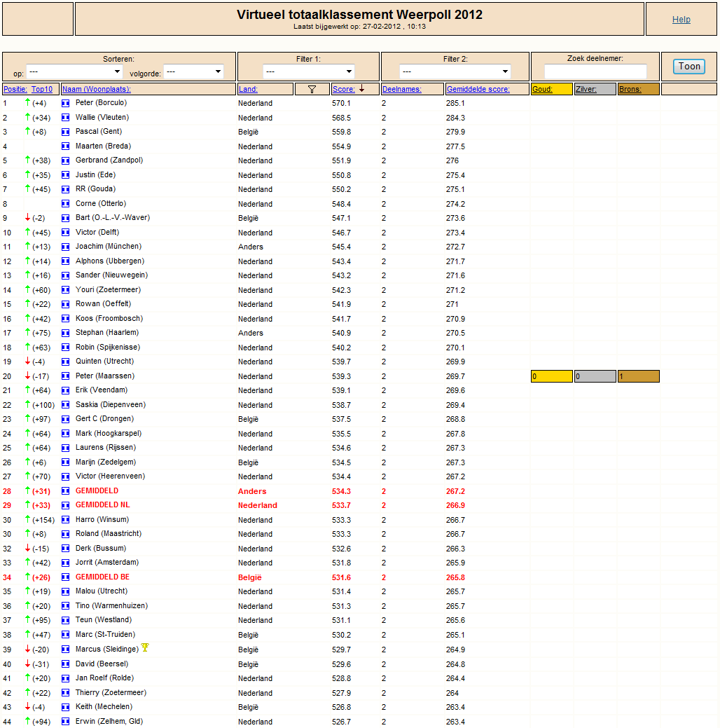The height and width of the screenshot is (728, 720).
Task: Sort by Land column header
Action: pos(248,89)
